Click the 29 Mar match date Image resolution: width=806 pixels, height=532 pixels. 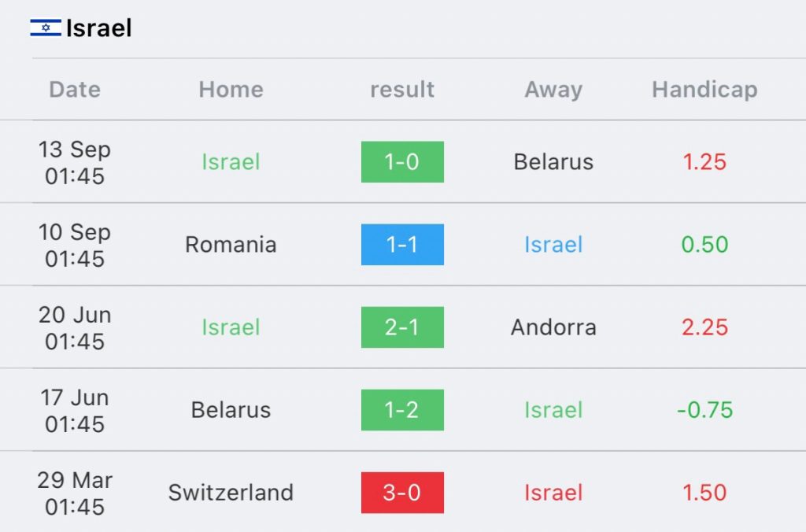coord(75,493)
